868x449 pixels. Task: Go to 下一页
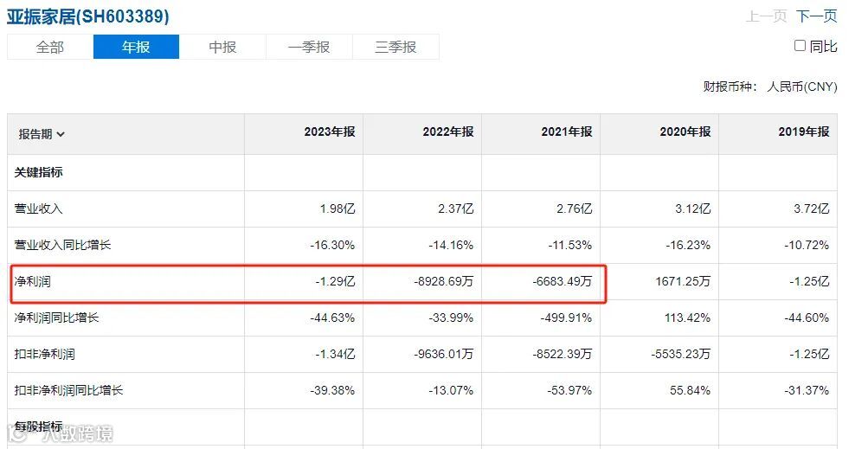coord(817,16)
